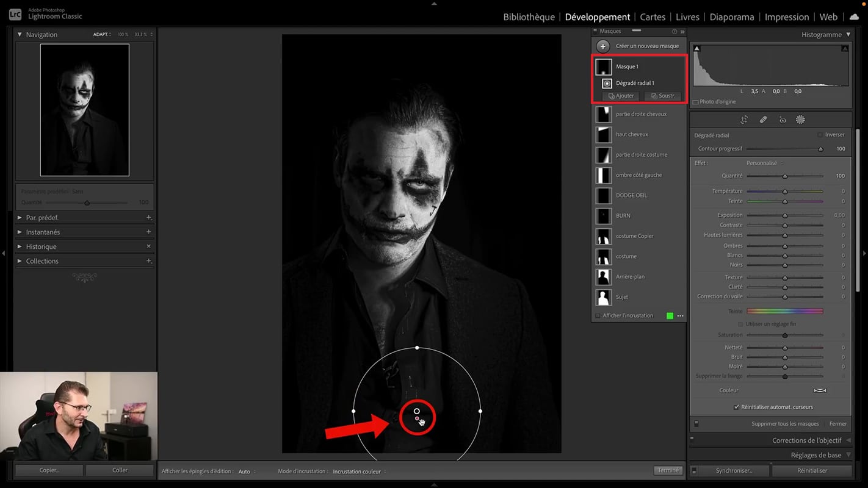The width and height of the screenshot is (868, 488).
Task: Switch to Bibliothèque module
Action: click(x=529, y=17)
